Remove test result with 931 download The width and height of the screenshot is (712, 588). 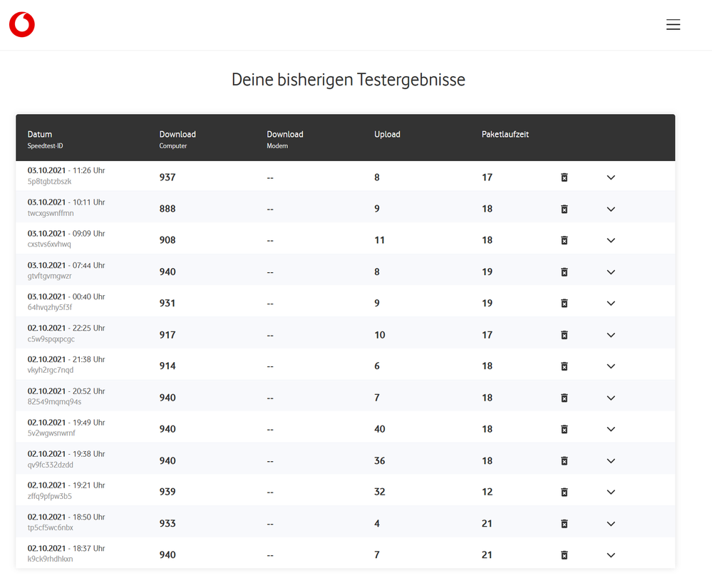click(564, 303)
